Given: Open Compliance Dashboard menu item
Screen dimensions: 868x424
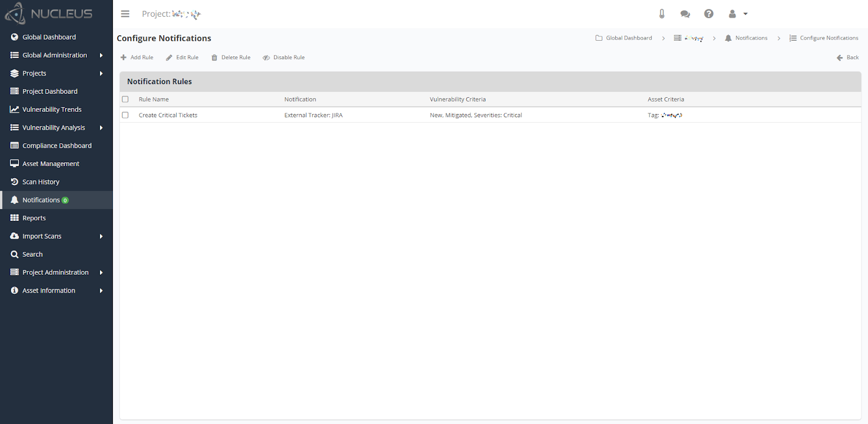Looking at the screenshot, I should pyautogui.click(x=57, y=145).
